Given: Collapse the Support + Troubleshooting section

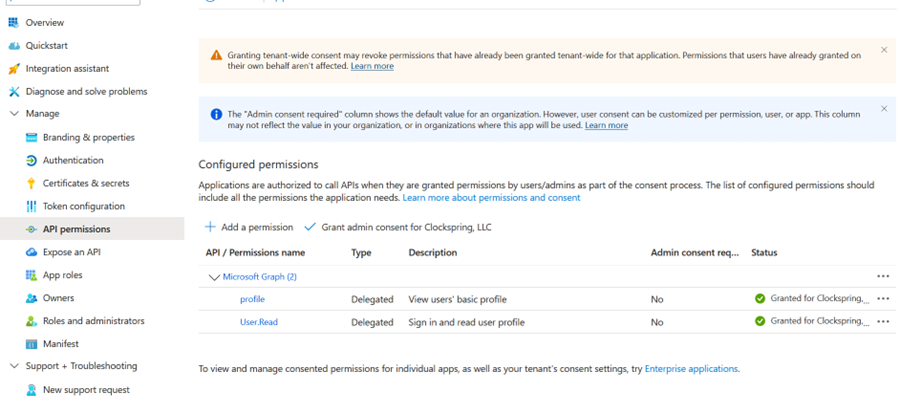Looking at the screenshot, I should coord(14,366).
